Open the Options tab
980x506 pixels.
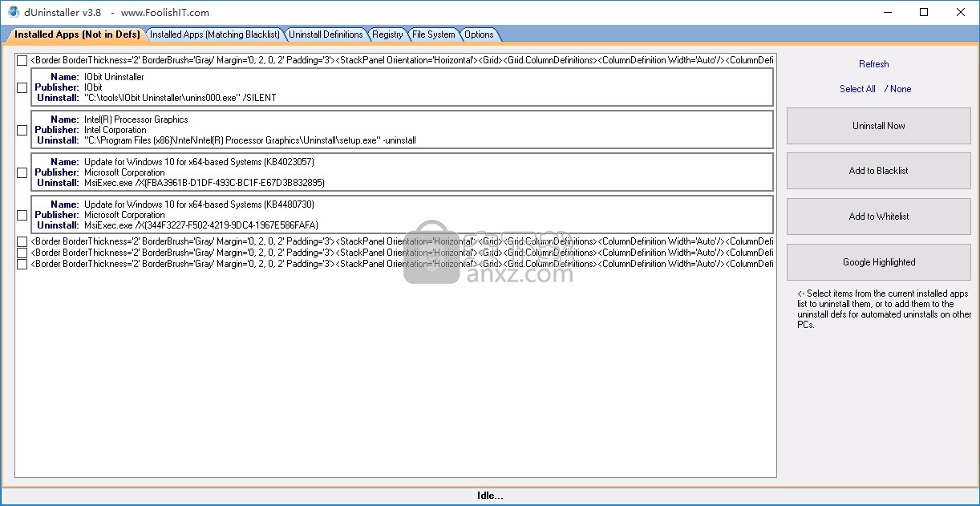pyautogui.click(x=480, y=34)
